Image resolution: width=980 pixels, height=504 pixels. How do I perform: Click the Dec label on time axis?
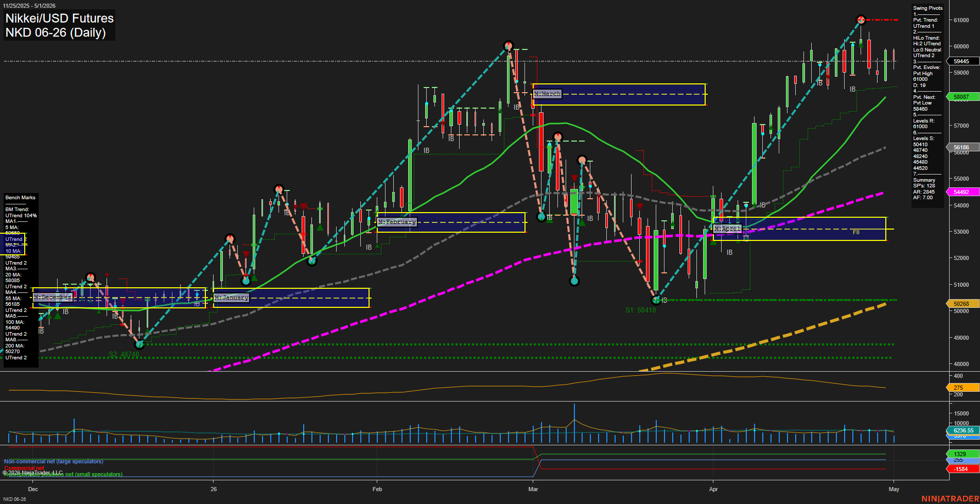33,489
